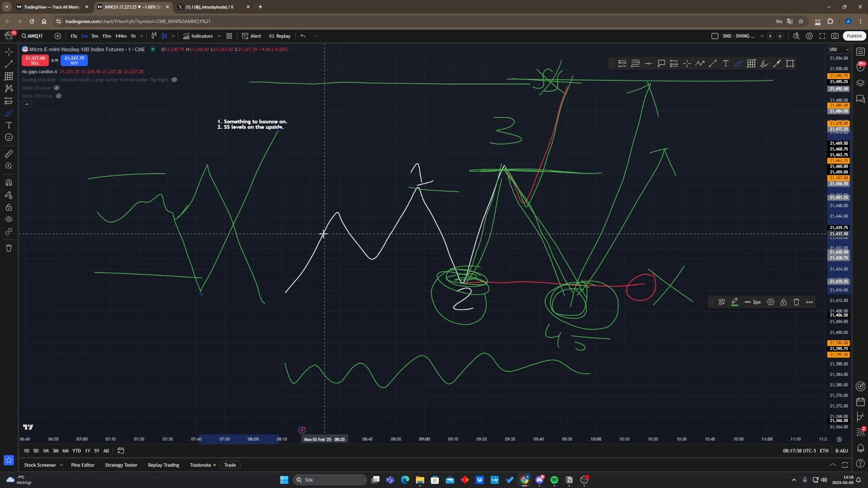The image size is (868, 488).
Task: Open the SND - SWING layout dropdown
Action: [x=762, y=36]
